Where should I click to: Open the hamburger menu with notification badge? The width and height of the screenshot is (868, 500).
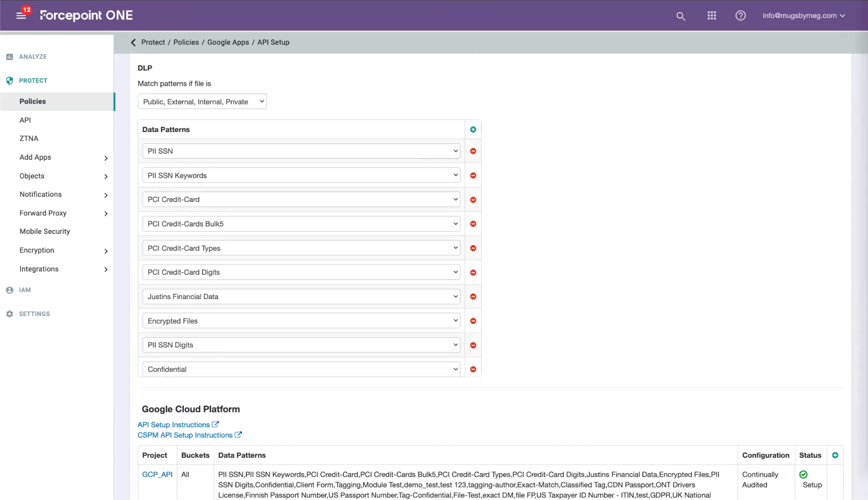point(21,15)
